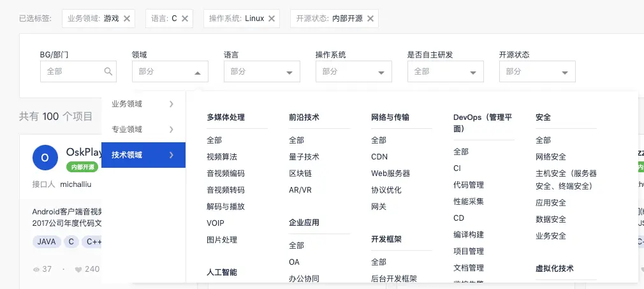Select 全部 under 安全
This screenshot has width=644, height=289.
click(543, 140)
